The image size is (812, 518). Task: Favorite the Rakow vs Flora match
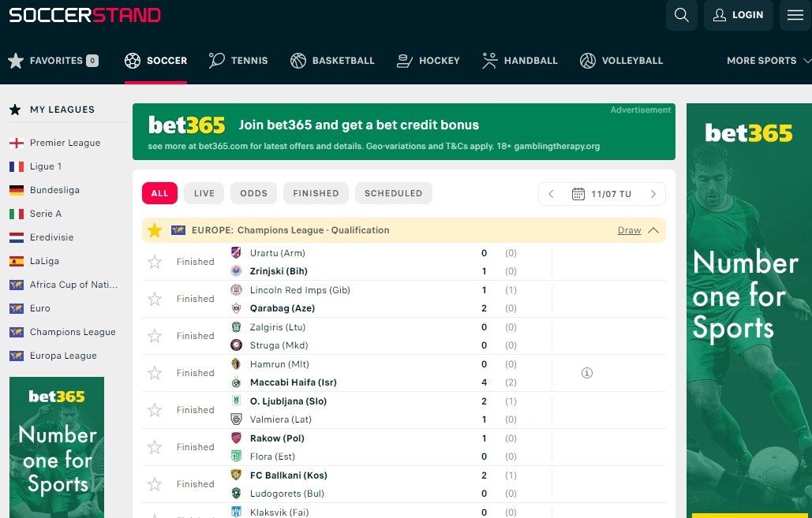[x=155, y=447]
